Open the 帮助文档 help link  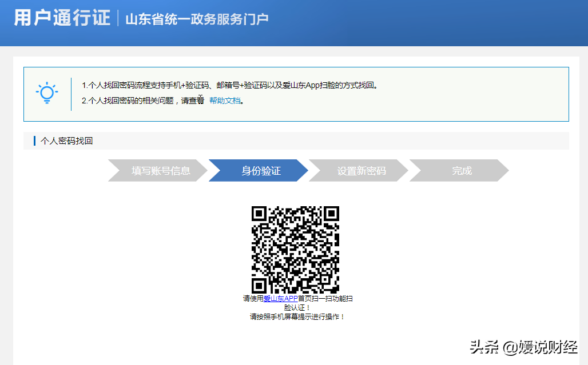[225, 101]
